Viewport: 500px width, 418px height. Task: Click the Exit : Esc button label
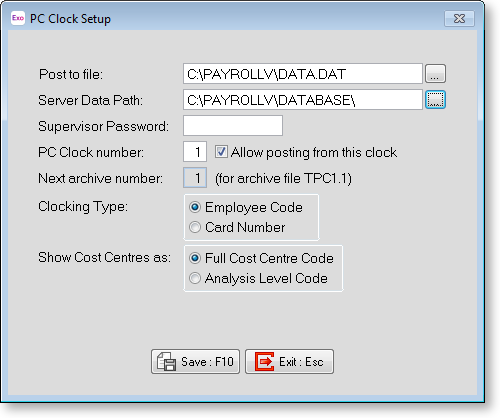tap(301, 362)
